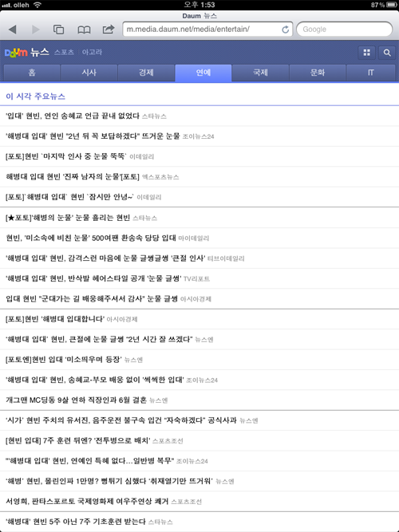Select the 연예 tab
The width and height of the screenshot is (399, 532).
203,73
